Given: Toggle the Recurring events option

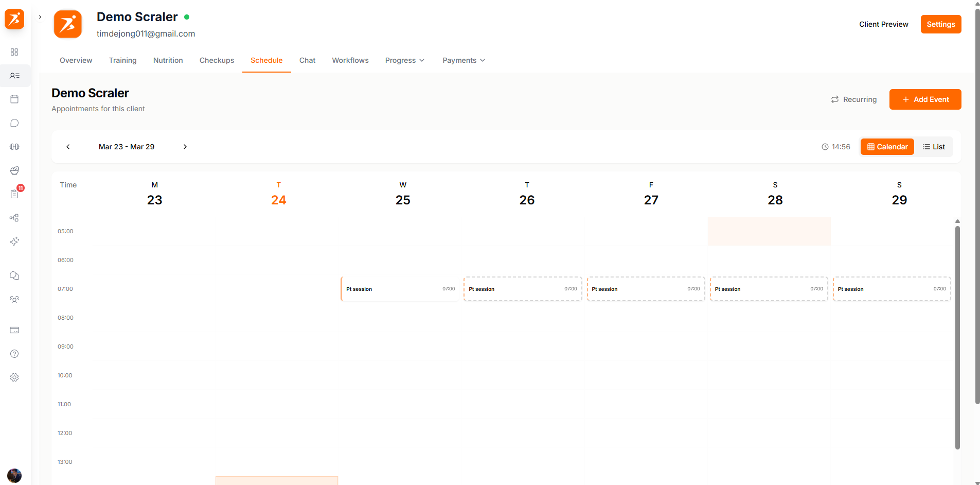Looking at the screenshot, I should coord(854,99).
